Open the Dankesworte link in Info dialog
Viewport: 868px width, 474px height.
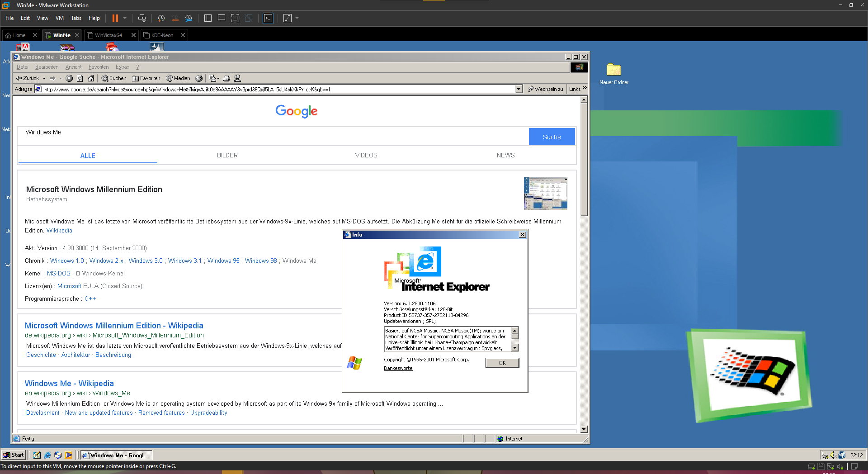pos(398,368)
